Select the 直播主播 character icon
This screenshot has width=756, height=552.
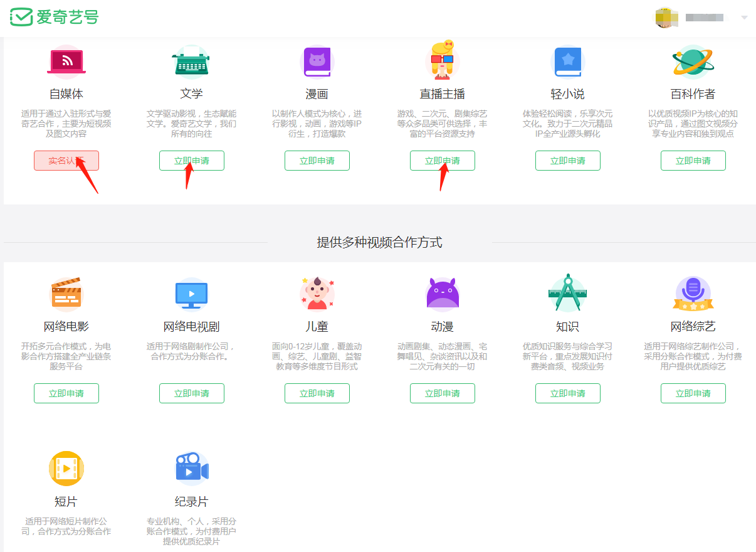(442, 61)
